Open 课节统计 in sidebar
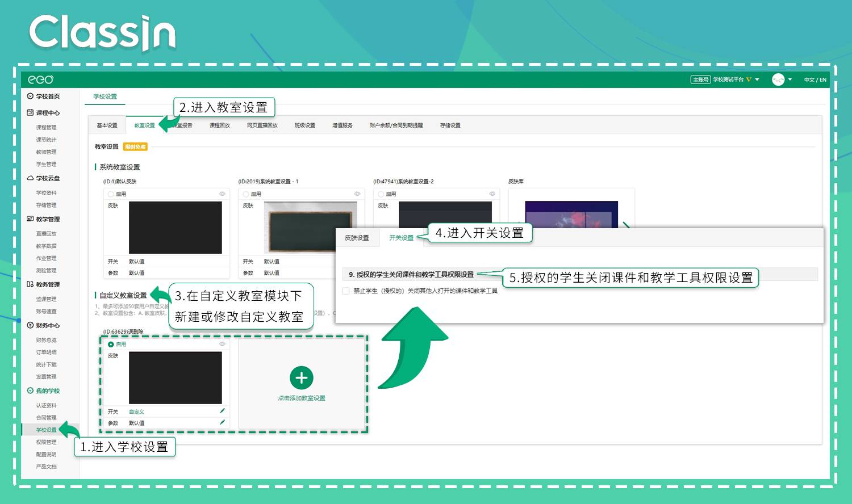852x504 pixels. point(47,140)
